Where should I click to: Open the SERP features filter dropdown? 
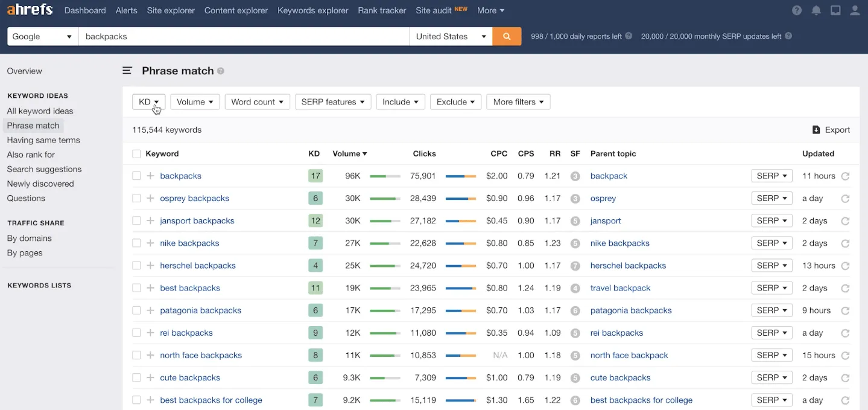332,102
